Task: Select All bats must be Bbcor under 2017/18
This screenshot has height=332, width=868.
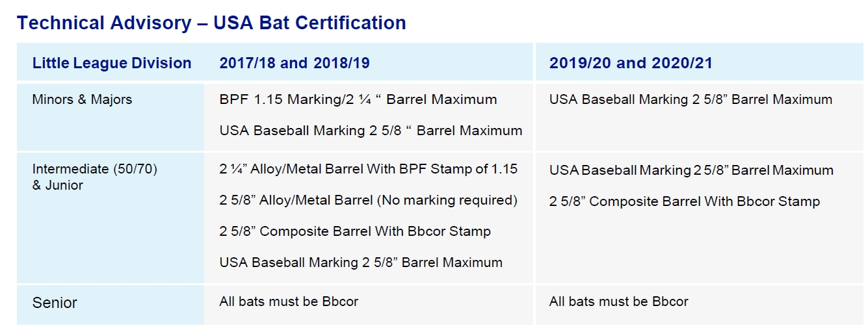Action: (289, 301)
